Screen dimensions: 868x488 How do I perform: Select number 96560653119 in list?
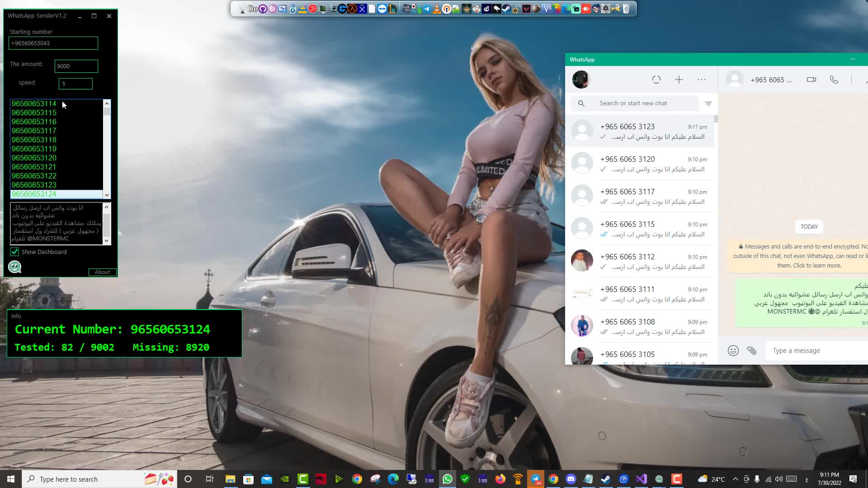(34, 149)
